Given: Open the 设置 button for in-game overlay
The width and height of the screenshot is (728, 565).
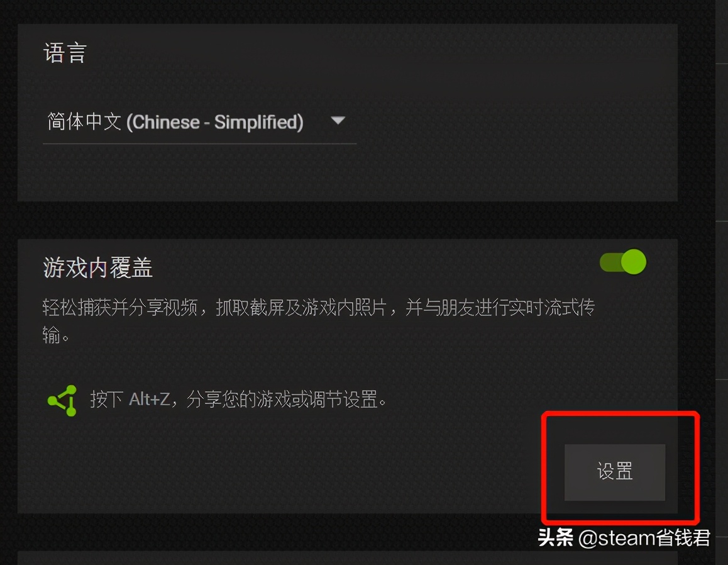Looking at the screenshot, I should (615, 472).
